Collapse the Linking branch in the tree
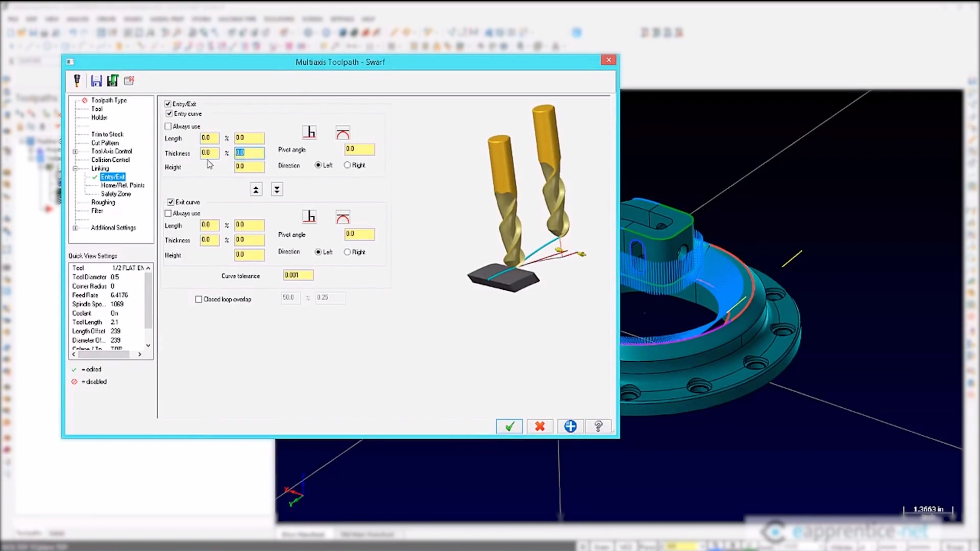The image size is (980, 551). 75,168
